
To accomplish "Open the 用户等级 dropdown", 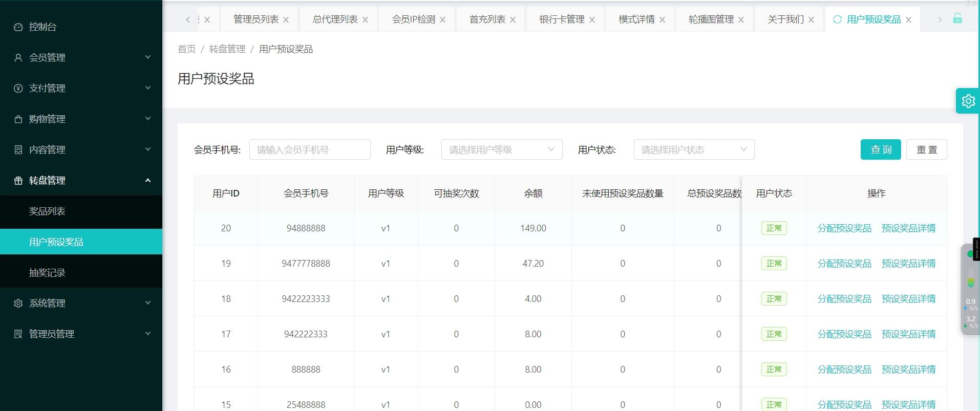I will [501, 149].
